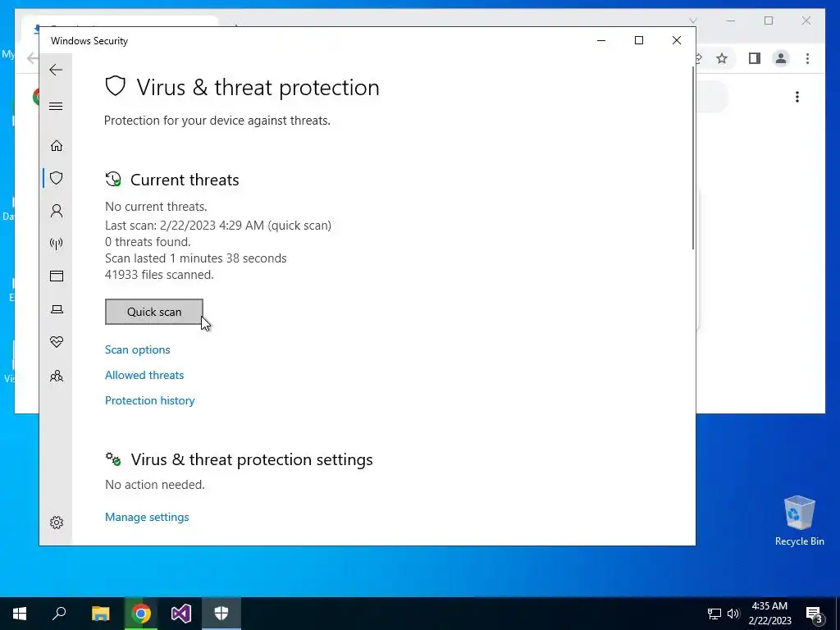Open taskbar search magnifier
This screenshot has height=630, width=840.
[x=59, y=614]
